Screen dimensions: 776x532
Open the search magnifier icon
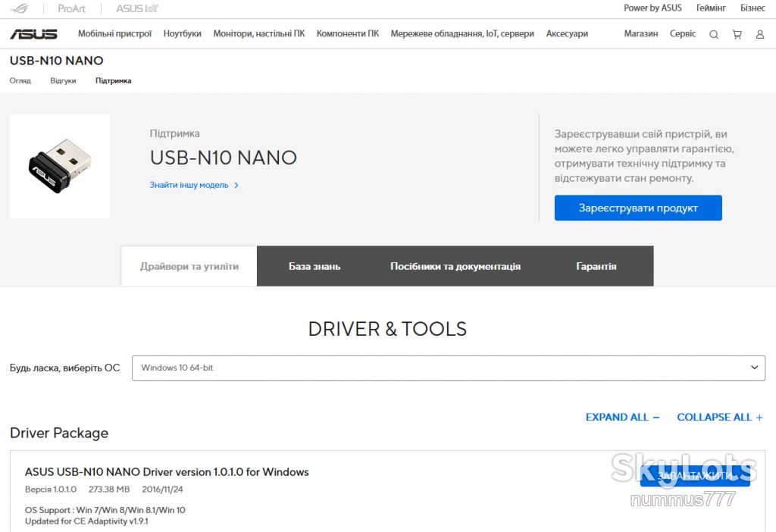tap(714, 34)
